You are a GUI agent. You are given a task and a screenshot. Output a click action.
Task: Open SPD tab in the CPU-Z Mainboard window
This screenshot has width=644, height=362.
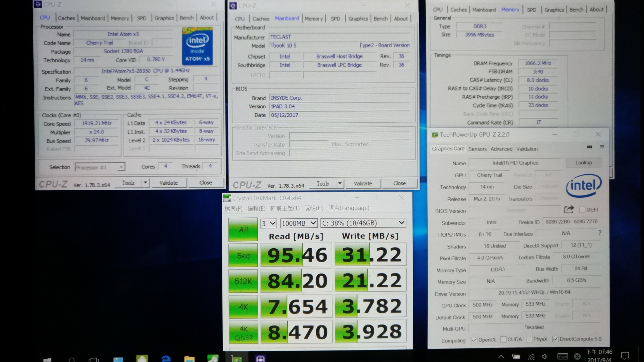coord(335,19)
